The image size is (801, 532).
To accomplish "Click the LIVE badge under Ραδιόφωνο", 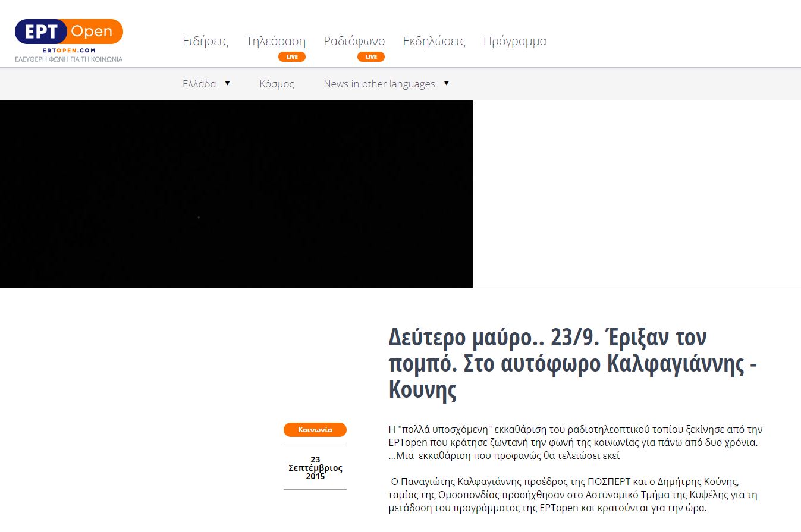I will click(370, 57).
